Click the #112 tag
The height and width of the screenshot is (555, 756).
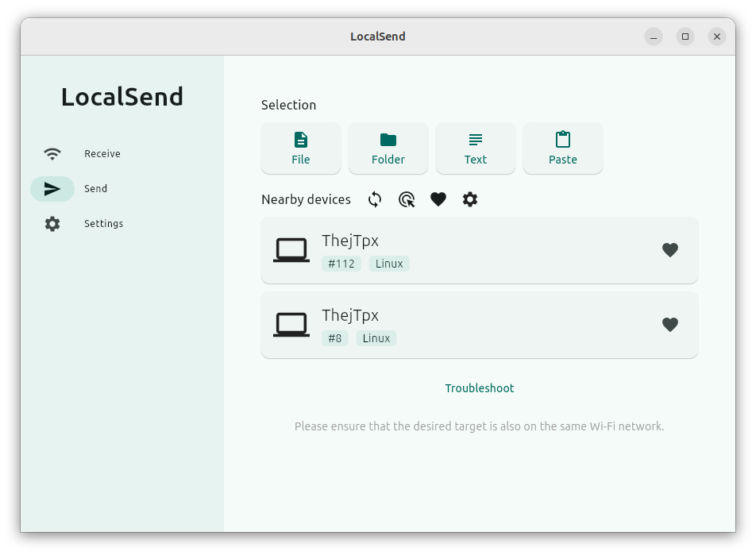(341, 264)
